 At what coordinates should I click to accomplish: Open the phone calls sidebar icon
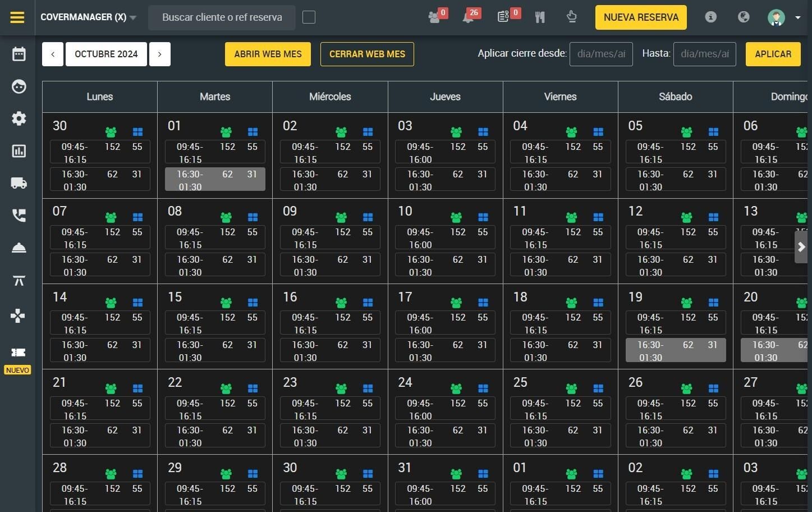point(19,216)
